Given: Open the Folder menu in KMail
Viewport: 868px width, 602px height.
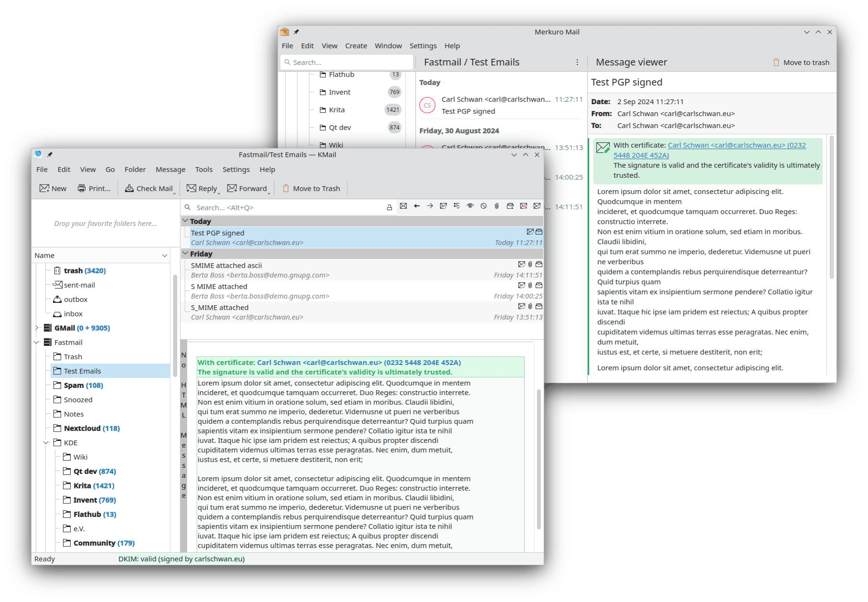Looking at the screenshot, I should [135, 170].
